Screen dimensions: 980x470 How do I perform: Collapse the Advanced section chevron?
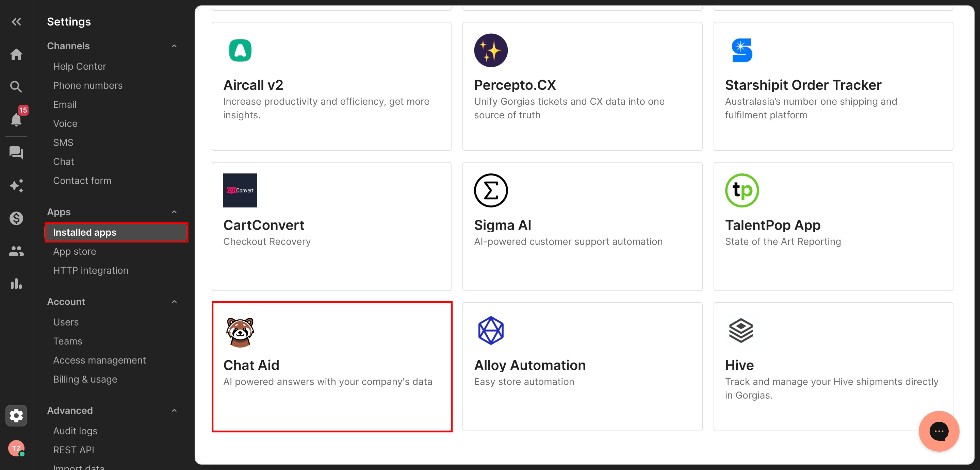tap(174, 410)
